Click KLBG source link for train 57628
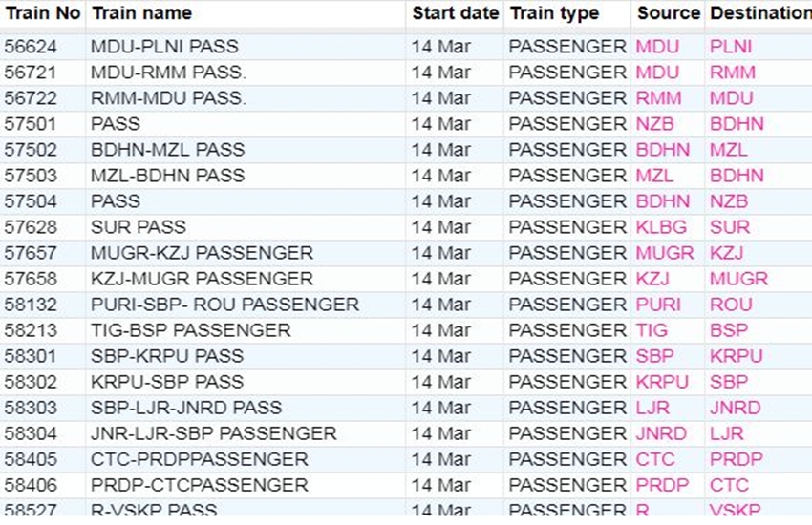The image size is (812, 525). point(660,227)
